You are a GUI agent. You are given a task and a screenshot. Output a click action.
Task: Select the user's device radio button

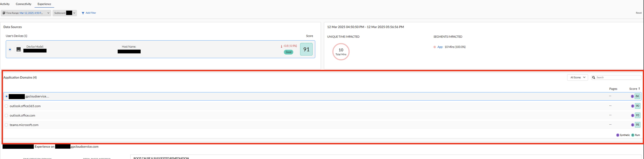point(10,50)
